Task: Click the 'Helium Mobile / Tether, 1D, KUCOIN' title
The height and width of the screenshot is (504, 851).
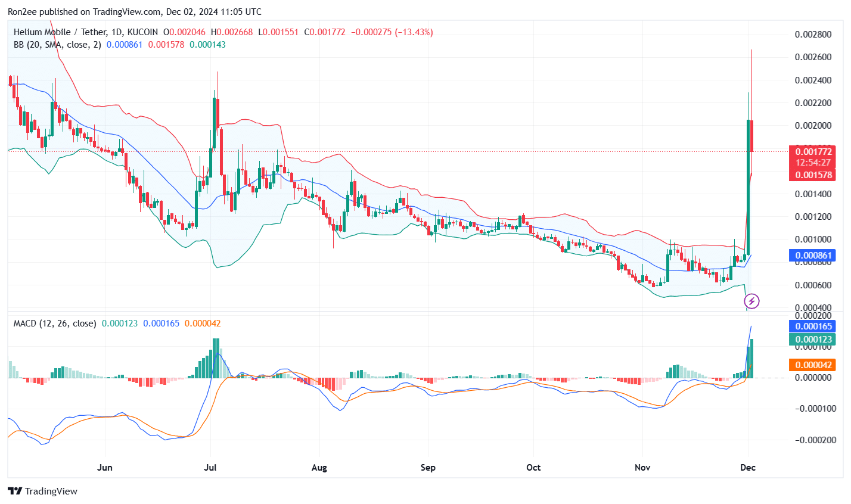Action: [86, 32]
